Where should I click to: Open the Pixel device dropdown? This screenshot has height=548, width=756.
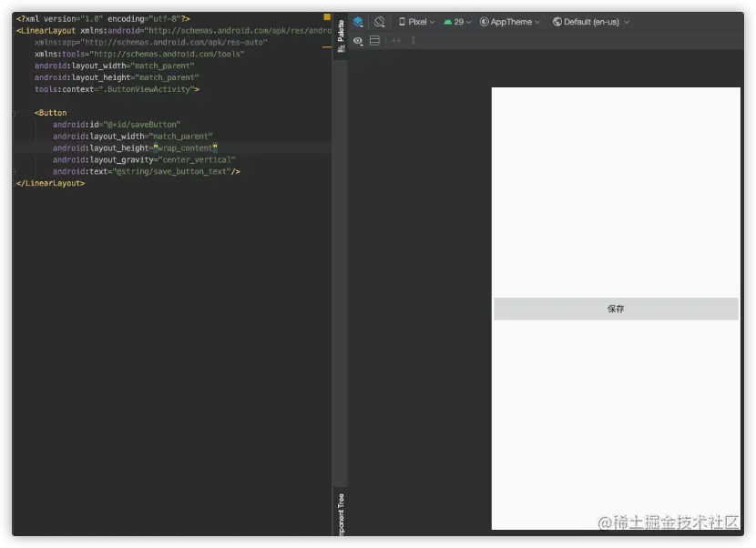coord(416,22)
